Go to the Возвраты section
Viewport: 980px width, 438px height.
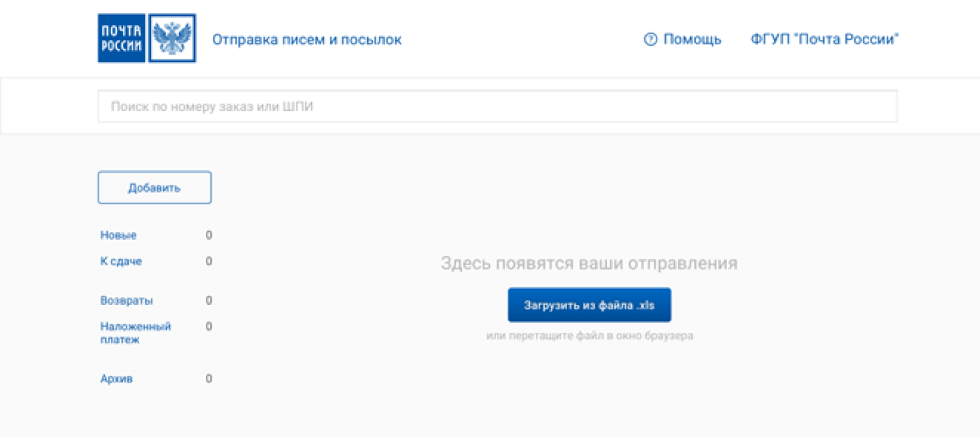(127, 301)
